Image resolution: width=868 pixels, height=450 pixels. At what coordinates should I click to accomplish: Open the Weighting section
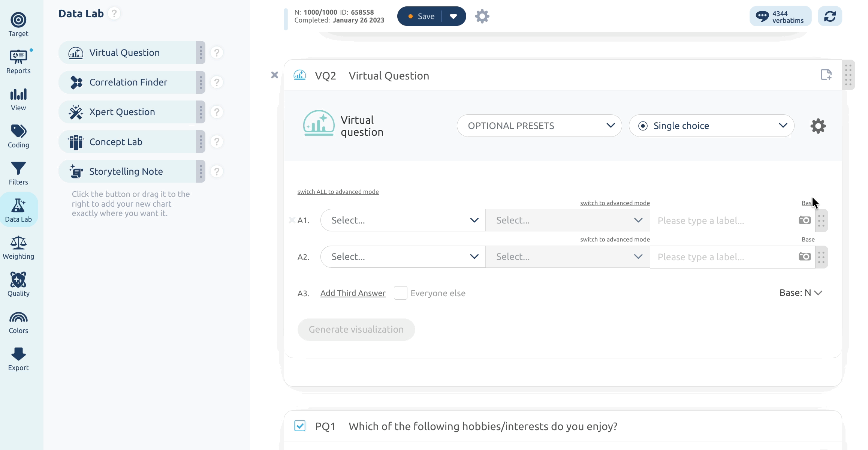[18, 247]
